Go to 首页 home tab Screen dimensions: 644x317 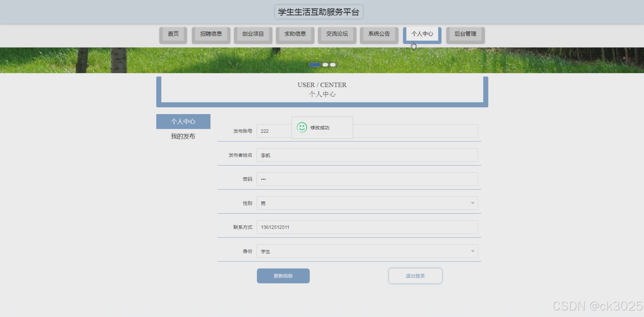click(x=173, y=34)
